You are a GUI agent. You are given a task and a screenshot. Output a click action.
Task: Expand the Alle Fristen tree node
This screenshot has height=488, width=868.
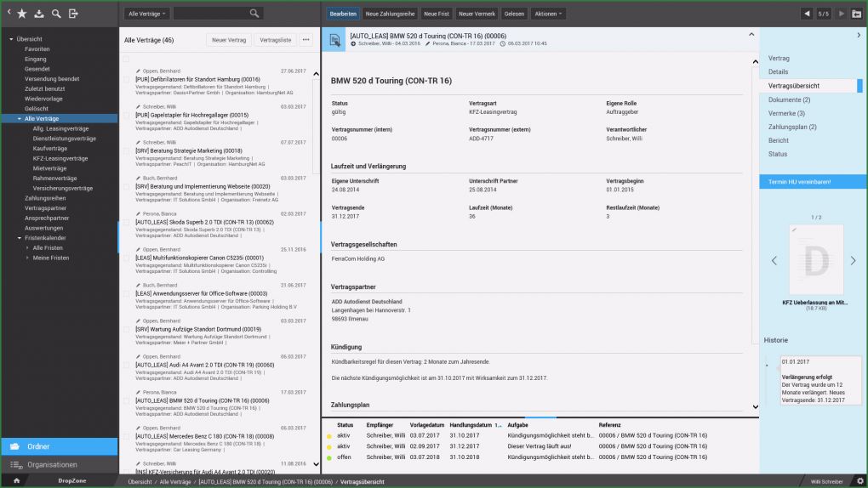27,248
